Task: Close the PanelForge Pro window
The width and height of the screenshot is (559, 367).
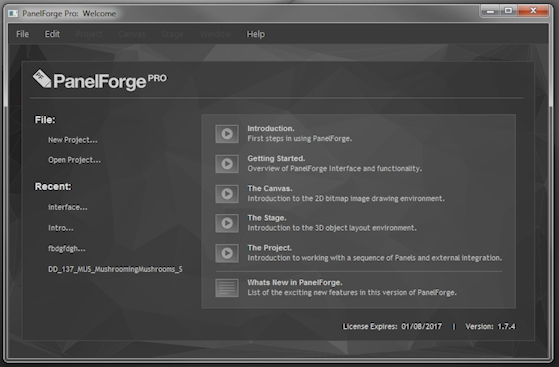Action: 533,11
